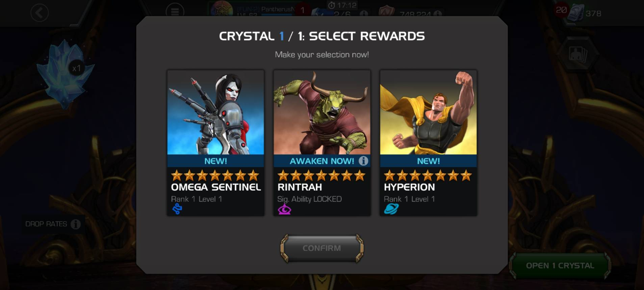
Task: Click the red notification badge
Action: pyautogui.click(x=303, y=10)
